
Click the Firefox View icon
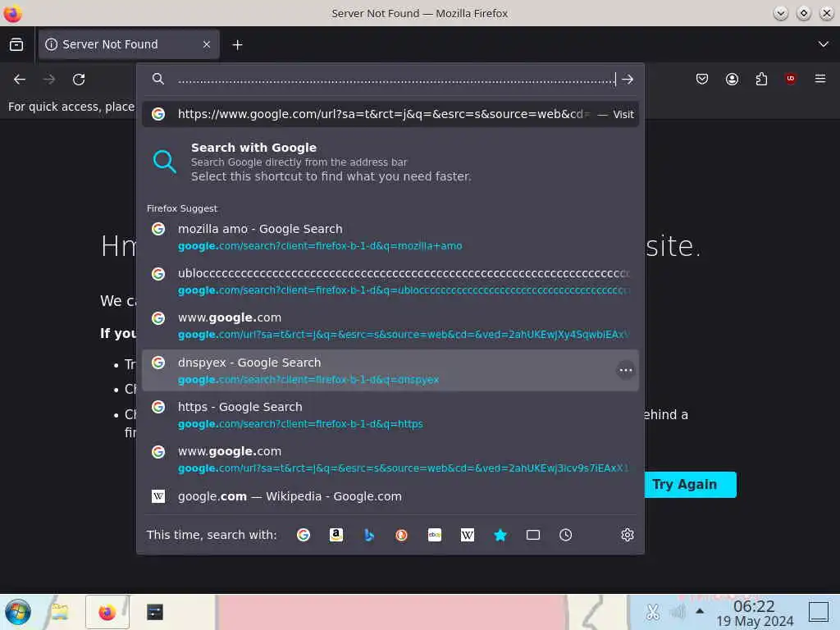[16, 44]
